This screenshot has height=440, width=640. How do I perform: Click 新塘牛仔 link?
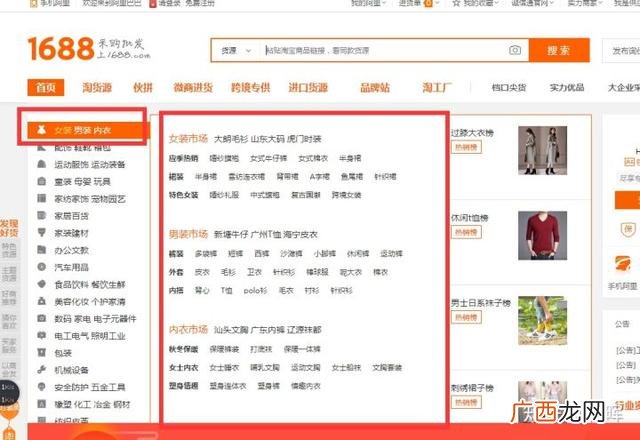pyautogui.click(x=231, y=234)
